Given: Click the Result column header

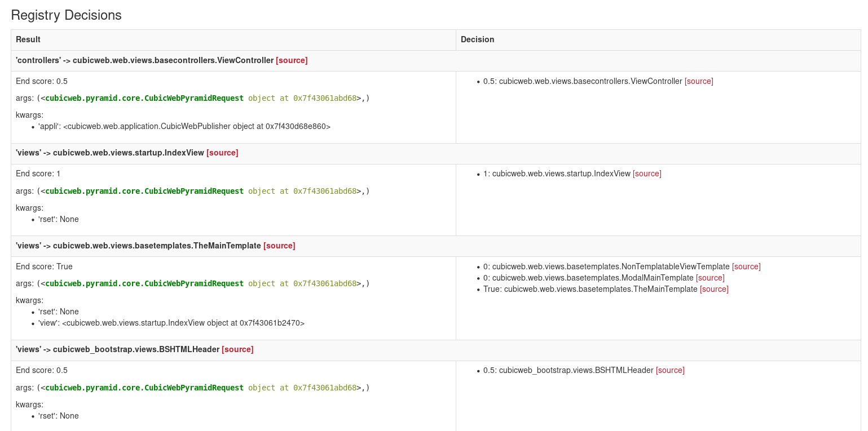Looking at the screenshot, I should coord(28,39).
